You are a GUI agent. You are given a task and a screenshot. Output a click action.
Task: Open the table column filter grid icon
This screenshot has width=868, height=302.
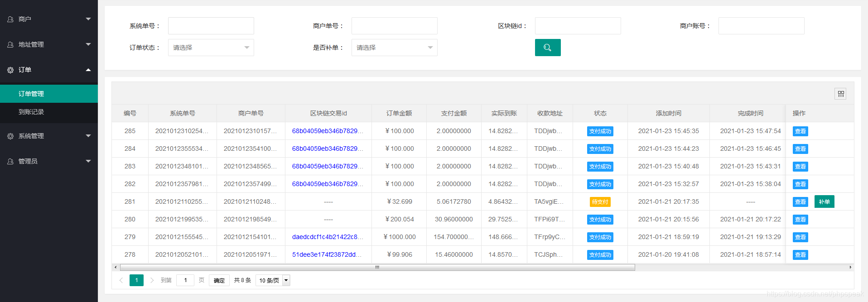[x=841, y=94]
